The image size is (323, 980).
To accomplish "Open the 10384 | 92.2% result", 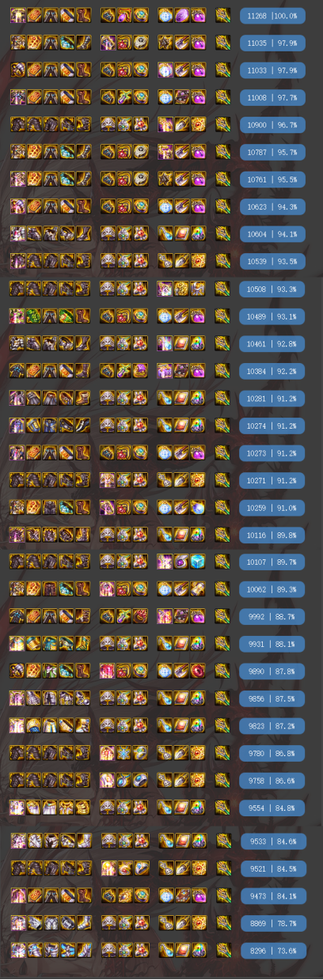I will (x=272, y=370).
